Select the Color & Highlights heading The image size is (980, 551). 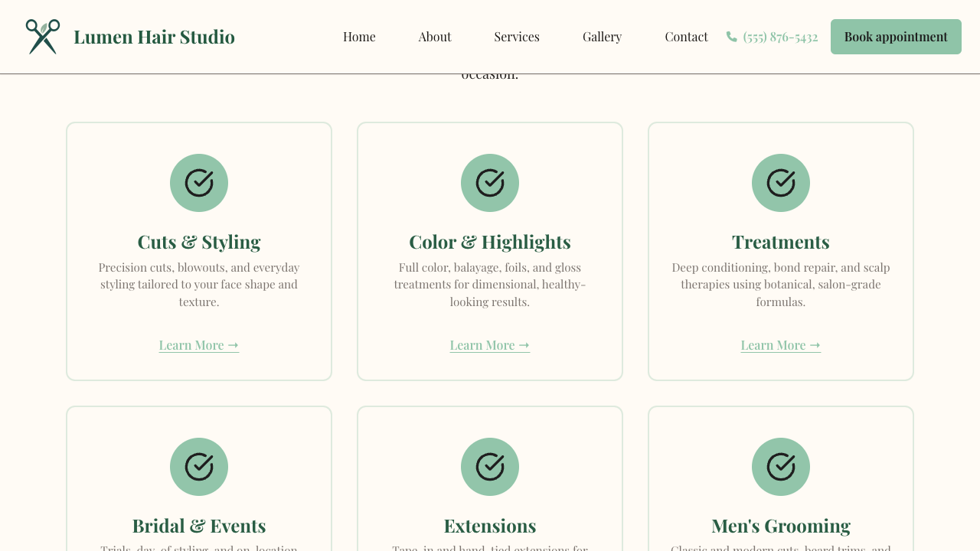point(490,242)
